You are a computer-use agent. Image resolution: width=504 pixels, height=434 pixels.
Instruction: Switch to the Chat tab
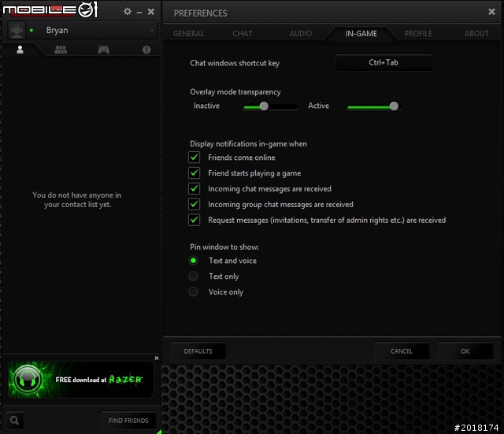[243, 33]
